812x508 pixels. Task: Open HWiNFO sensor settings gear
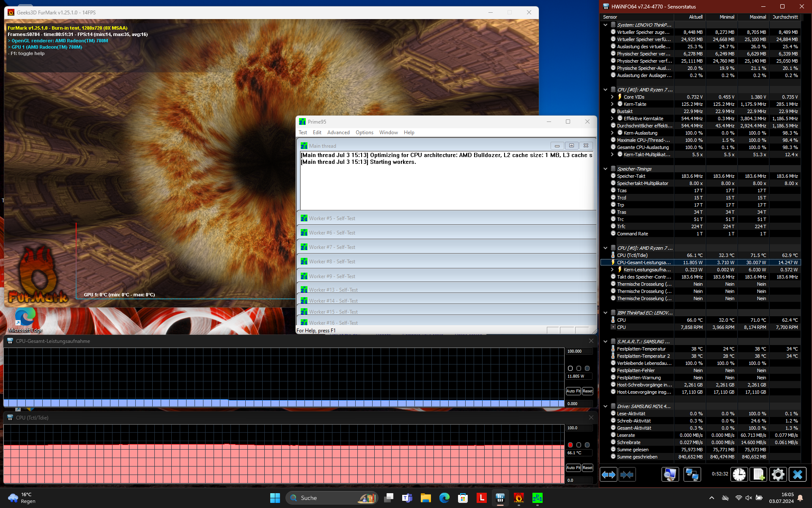coord(777,475)
